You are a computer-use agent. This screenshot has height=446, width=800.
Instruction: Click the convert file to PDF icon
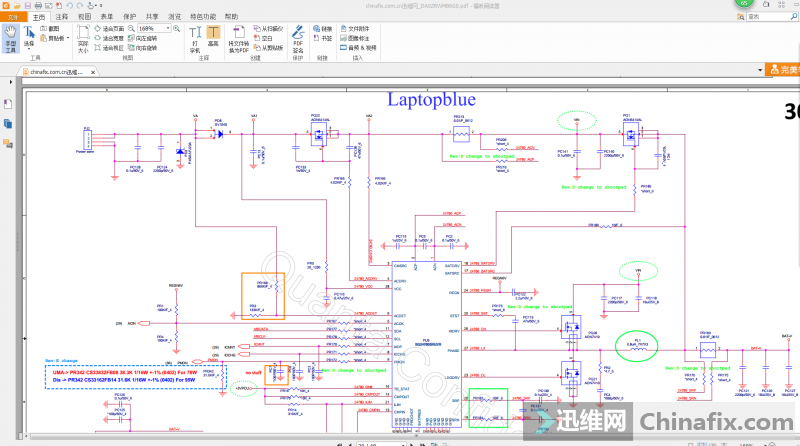238,36
